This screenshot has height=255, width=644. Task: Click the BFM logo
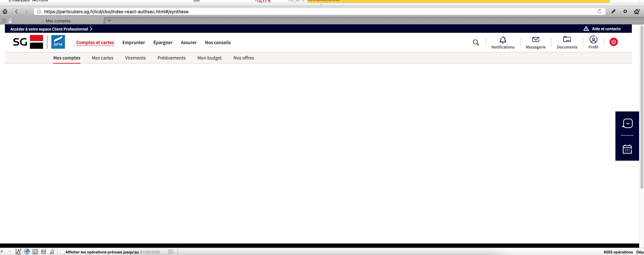58,42
